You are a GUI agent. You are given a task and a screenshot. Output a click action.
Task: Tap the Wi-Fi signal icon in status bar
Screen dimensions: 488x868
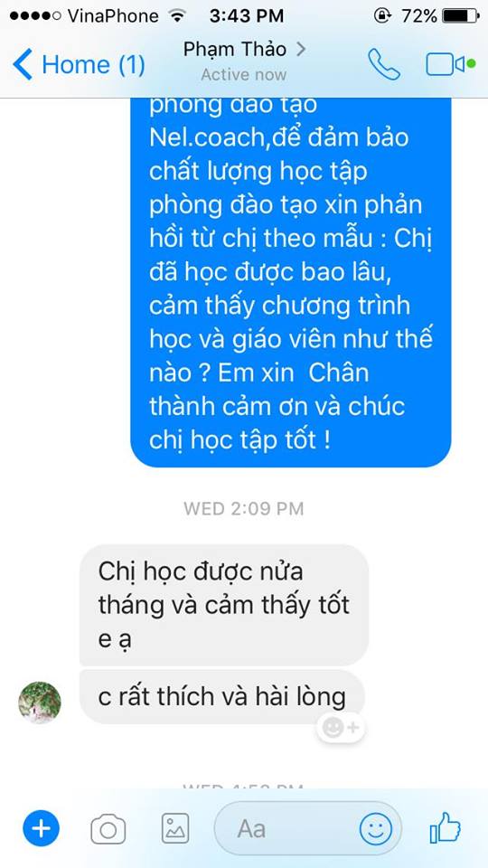pyautogui.click(x=176, y=15)
